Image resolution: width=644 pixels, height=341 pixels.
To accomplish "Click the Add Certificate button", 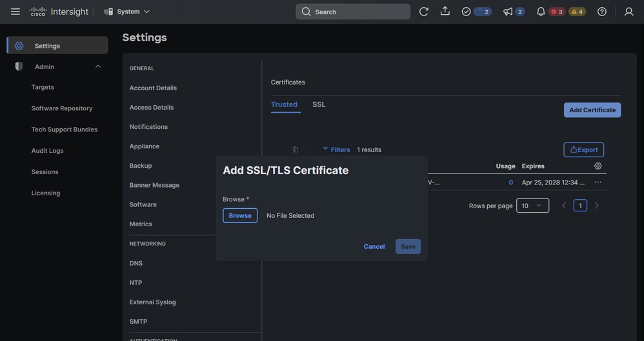I will pos(592,110).
